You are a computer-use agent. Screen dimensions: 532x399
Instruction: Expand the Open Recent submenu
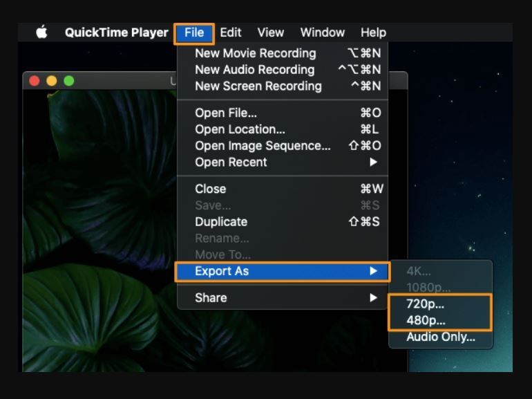[283, 163]
